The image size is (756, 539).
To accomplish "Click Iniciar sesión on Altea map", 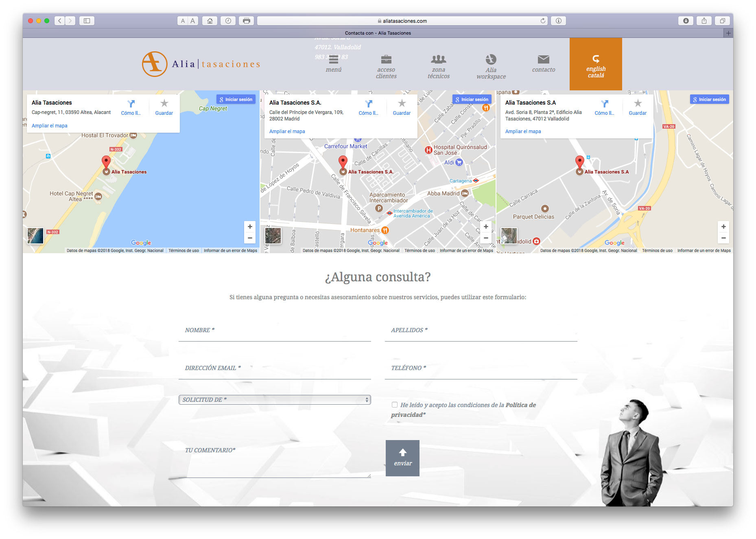I will (x=236, y=99).
